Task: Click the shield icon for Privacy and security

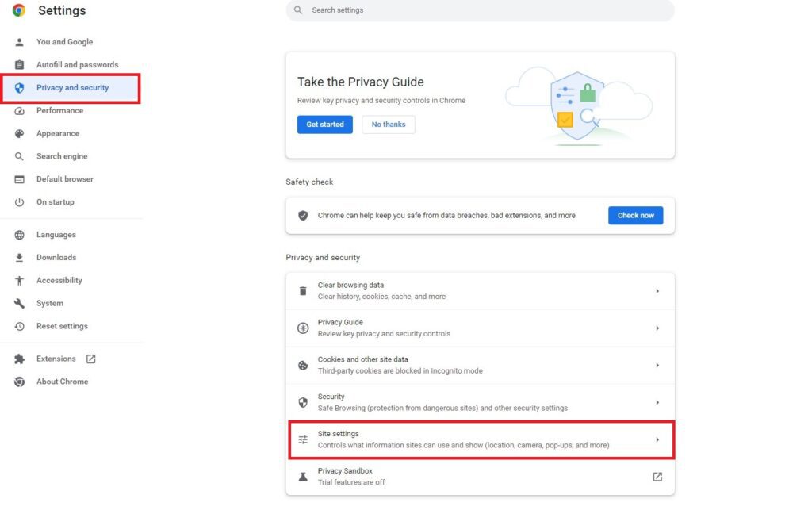Action: pos(19,87)
